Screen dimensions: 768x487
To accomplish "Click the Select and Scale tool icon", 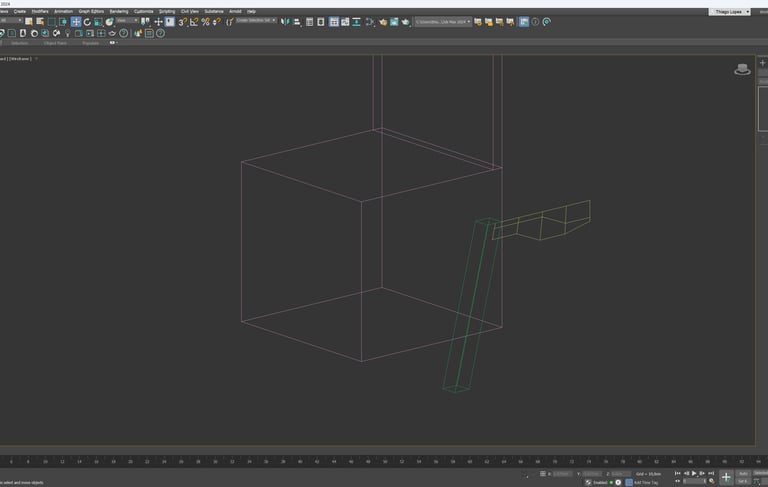I will click(98, 21).
